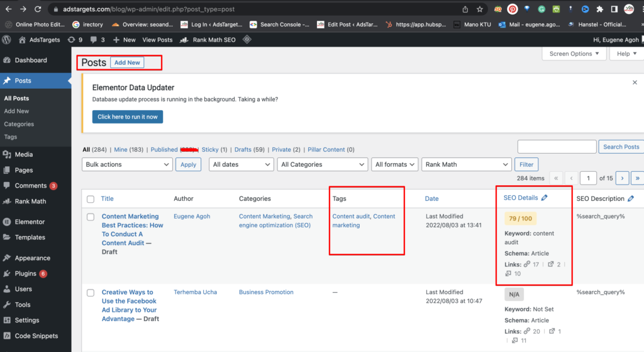The image size is (644, 352).
Task: Go to next page of posts
Action: pos(622,178)
